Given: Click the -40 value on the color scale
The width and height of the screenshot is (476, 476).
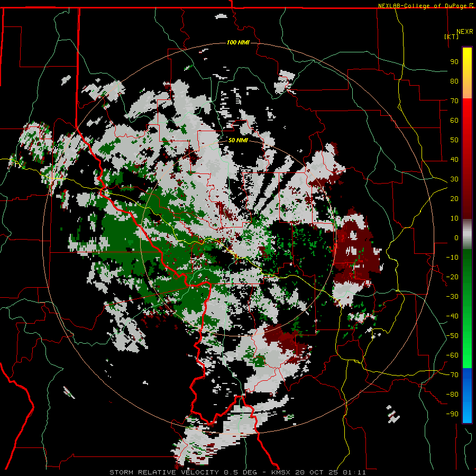Looking at the screenshot, I should click(452, 316).
